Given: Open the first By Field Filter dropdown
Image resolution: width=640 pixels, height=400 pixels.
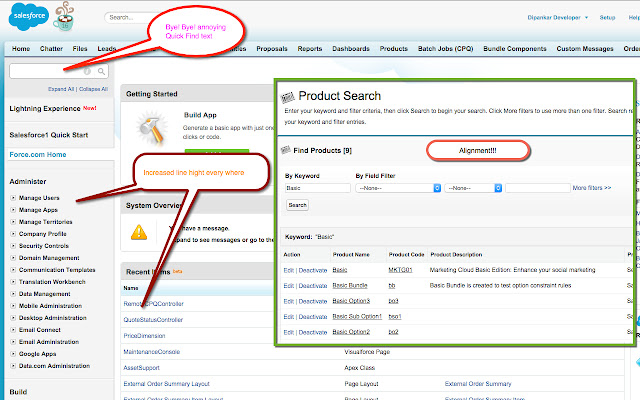Looking at the screenshot, I should tap(398, 188).
